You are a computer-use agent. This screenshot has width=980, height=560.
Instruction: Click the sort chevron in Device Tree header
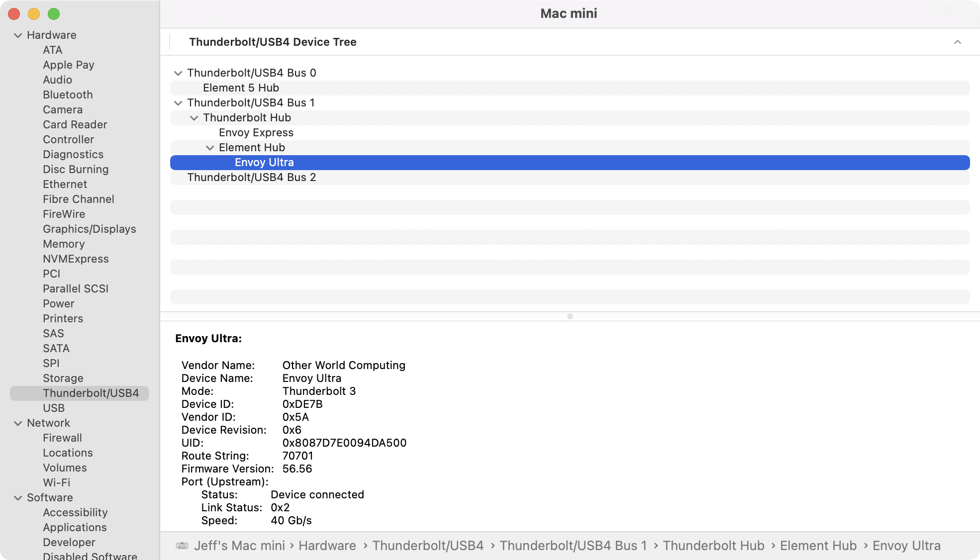pos(957,42)
